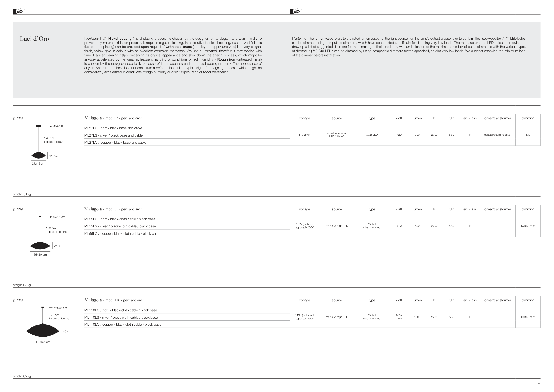Select the ML55LC copper row
Image resolution: width=554 pixels, height=392 pixels.
[122, 234]
